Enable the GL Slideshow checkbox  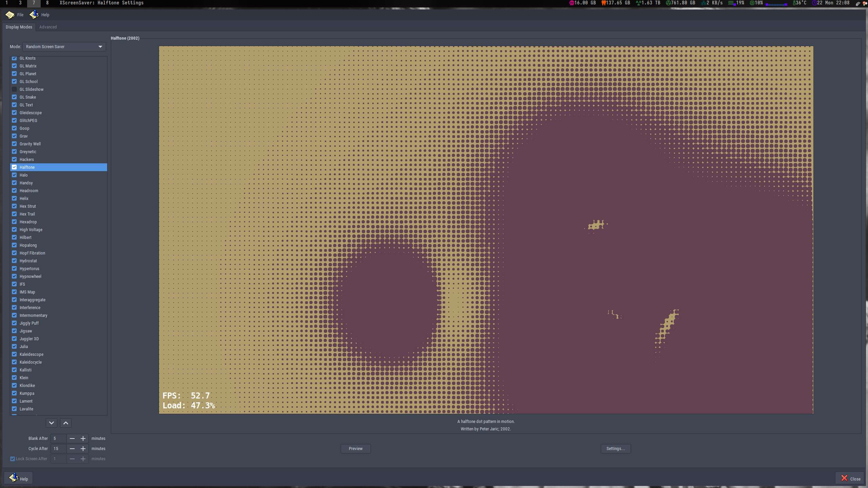click(x=14, y=89)
